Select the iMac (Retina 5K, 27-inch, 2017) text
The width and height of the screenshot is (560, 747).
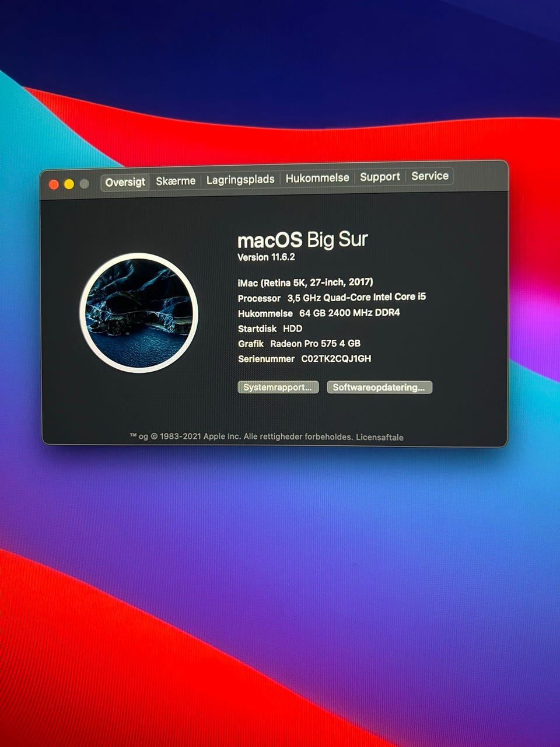click(x=305, y=282)
